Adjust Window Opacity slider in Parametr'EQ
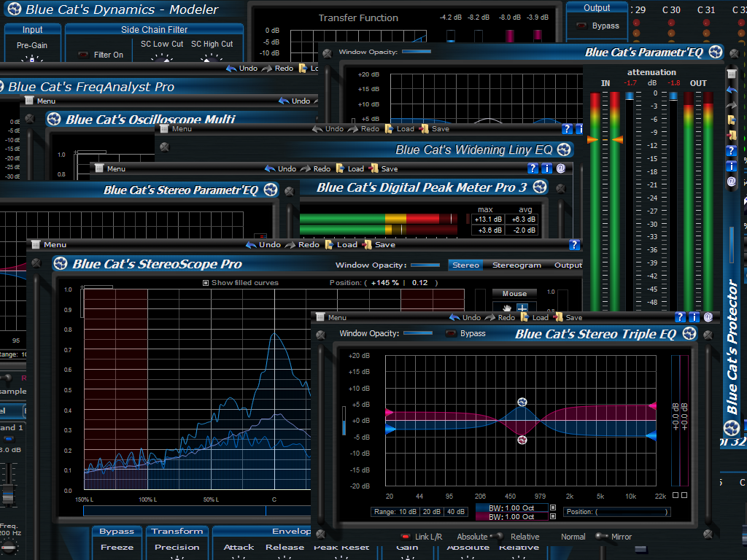This screenshot has height=560, width=747. pyautogui.click(x=417, y=52)
